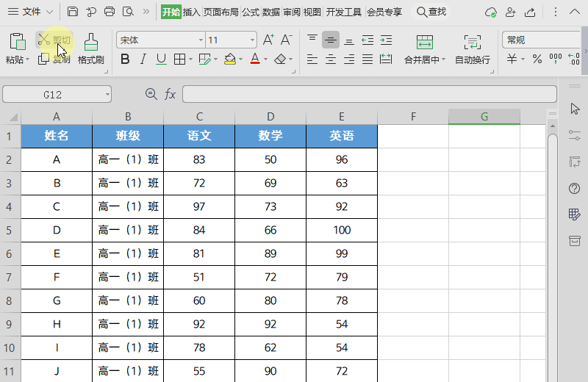This screenshot has height=382, width=588.
Task: Toggle italic formatting
Action: [143, 59]
